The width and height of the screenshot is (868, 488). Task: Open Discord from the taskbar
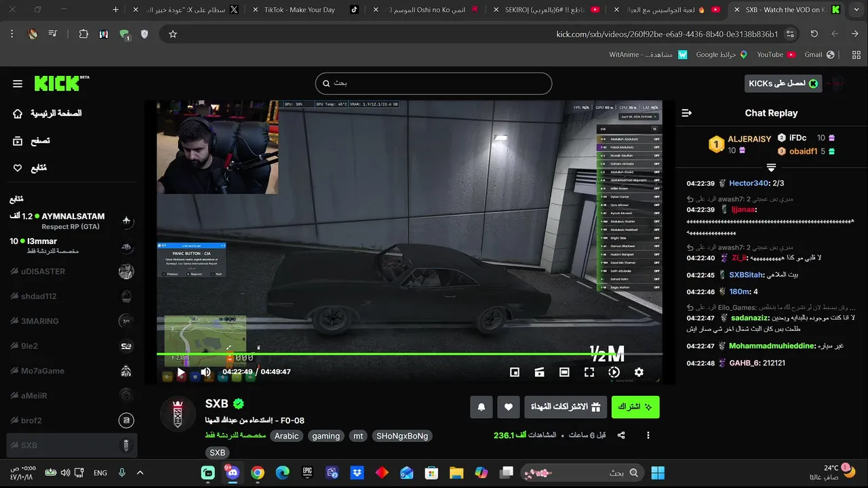point(233,472)
